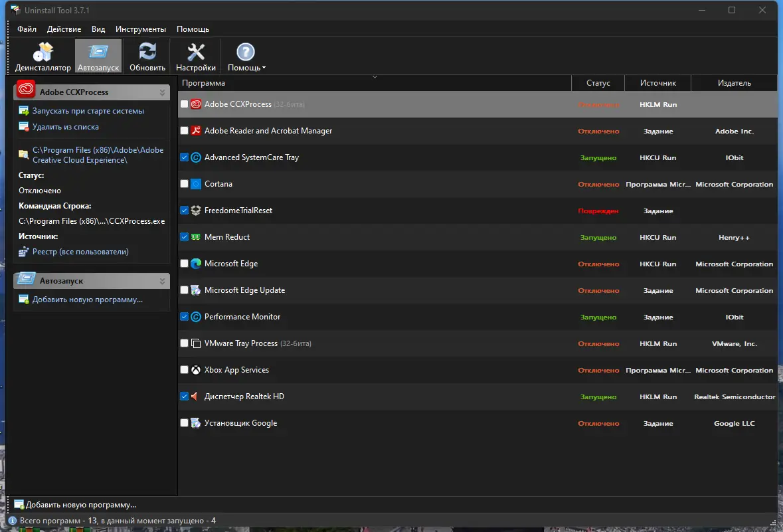Select the Mem Reduct program name
The image size is (783, 532).
tap(227, 237)
